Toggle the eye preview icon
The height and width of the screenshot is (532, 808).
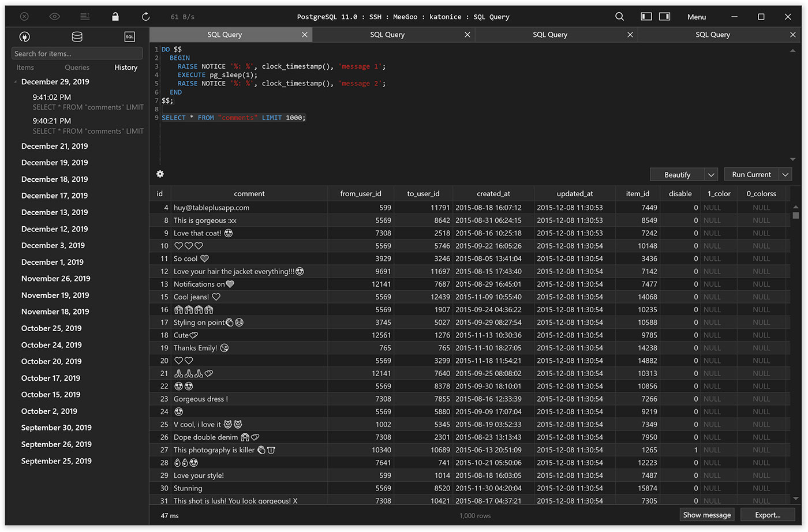point(55,17)
